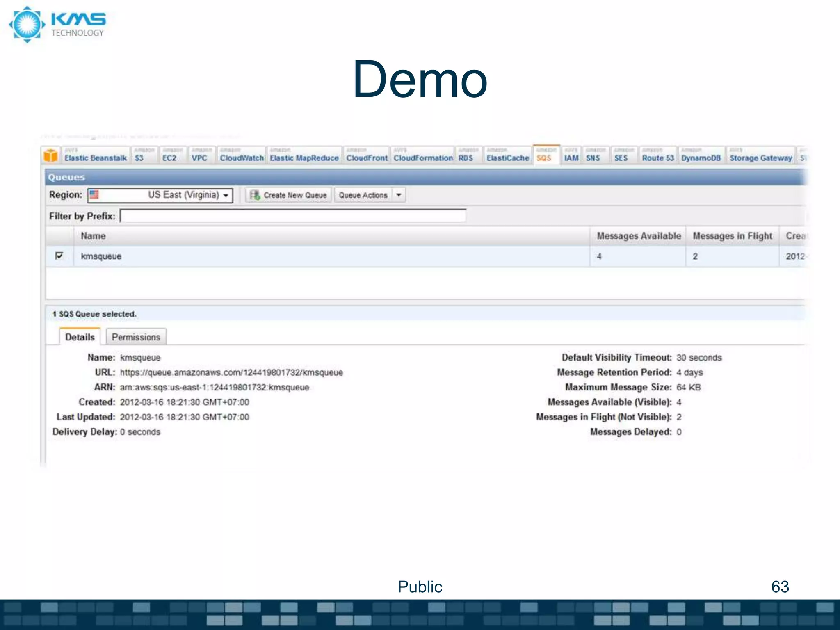This screenshot has height=630, width=840.
Task: Click the Create New Queue button
Action: pyautogui.click(x=288, y=195)
